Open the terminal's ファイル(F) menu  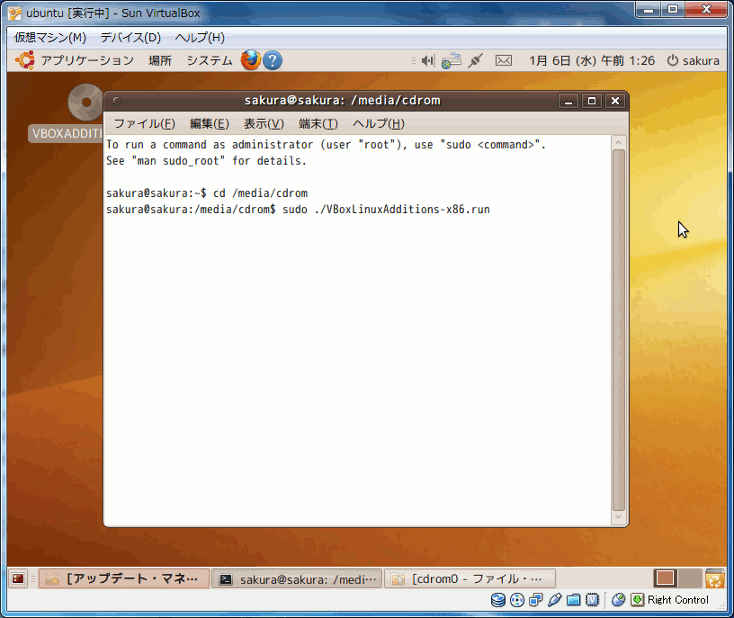(x=143, y=124)
